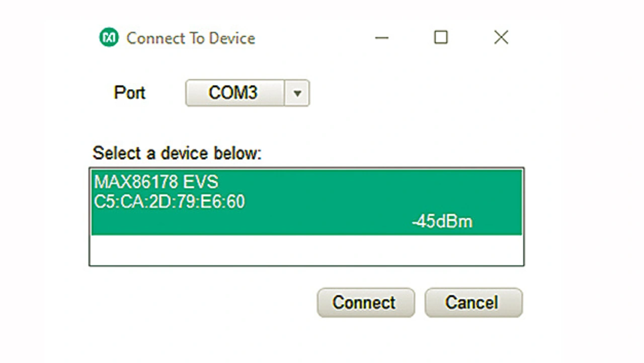The image size is (644, 363).
Task: Click the Maxim logo in title bar
Action: pyautogui.click(x=109, y=38)
